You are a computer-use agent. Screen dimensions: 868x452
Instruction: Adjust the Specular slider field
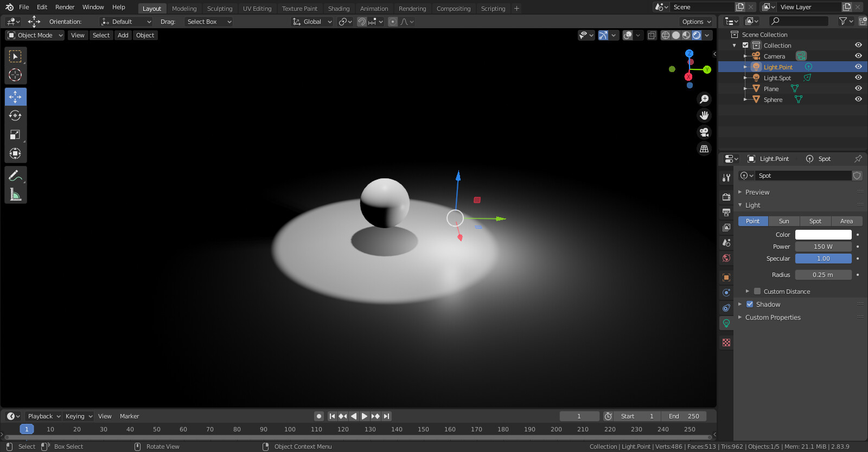tap(823, 259)
